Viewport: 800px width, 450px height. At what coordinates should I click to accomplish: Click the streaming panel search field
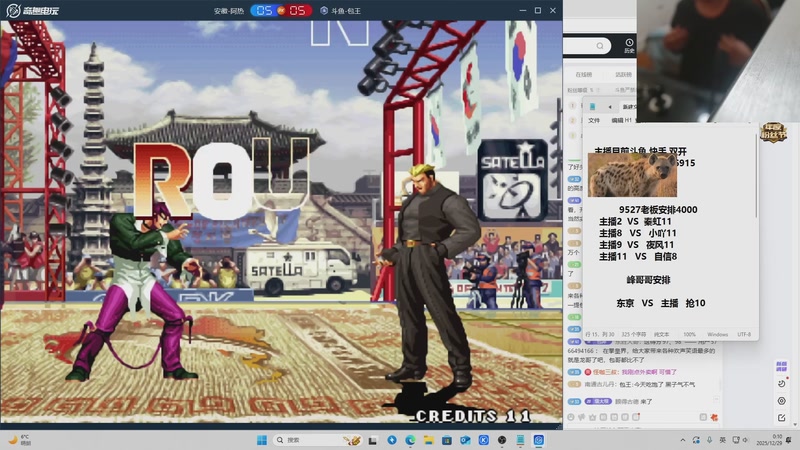pos(587,46)
